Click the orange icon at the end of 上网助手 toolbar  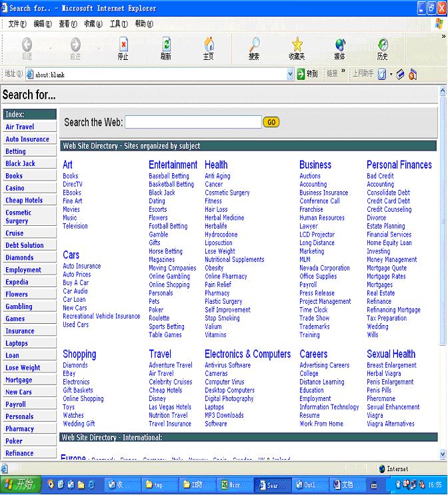412,75
